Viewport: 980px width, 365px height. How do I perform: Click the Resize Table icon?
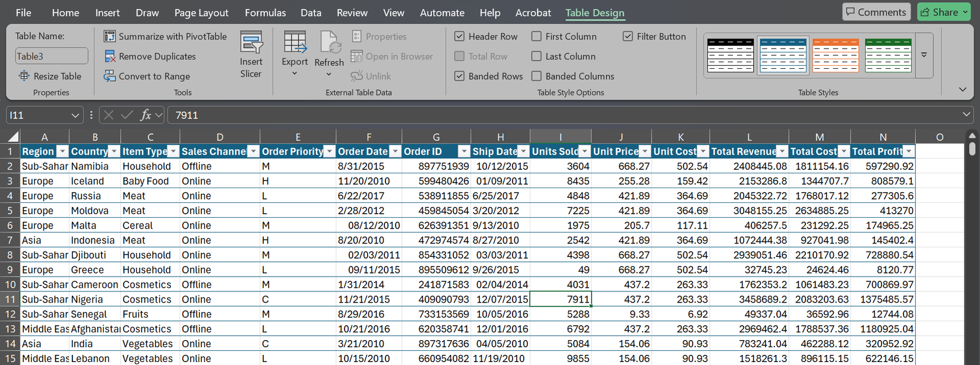(24, 76)
